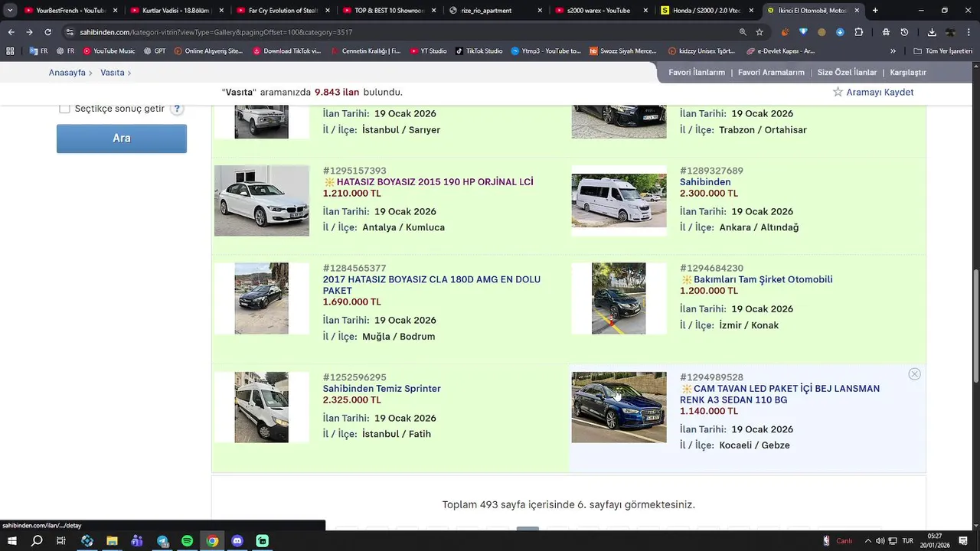Show hidden system tray icons
The width and height of the screenshot is (980, 551).
(x=868, y=541)
